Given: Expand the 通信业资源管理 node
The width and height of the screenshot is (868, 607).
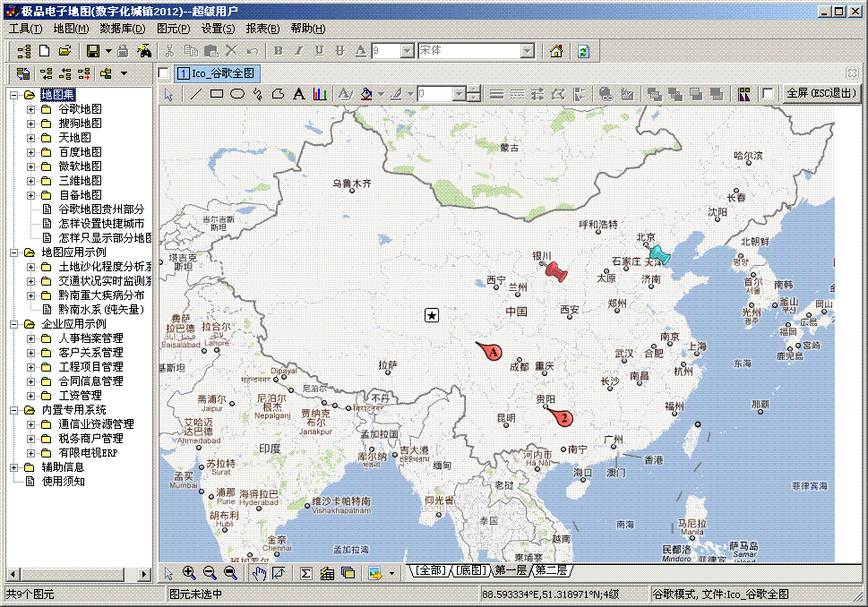Looking at the screenshot, I should tap(31, 424).
